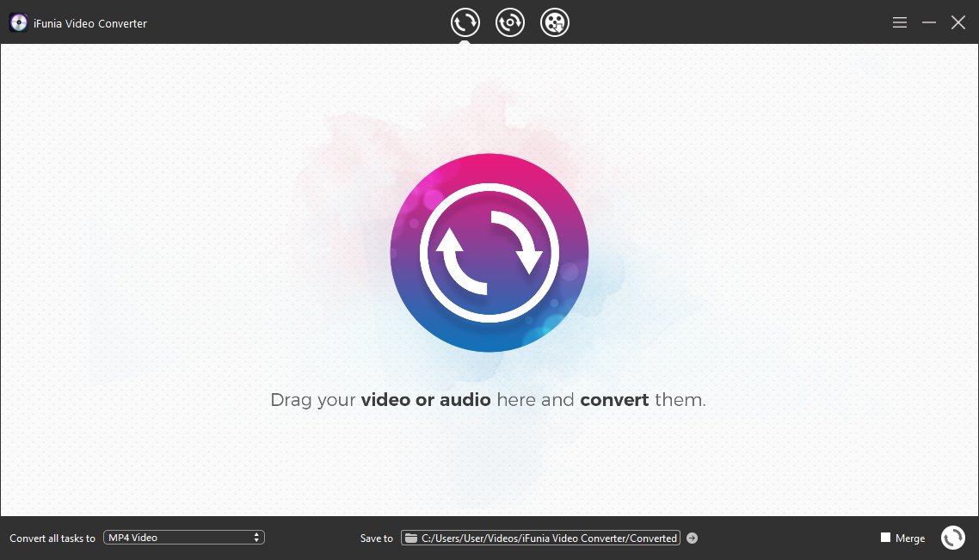Start conversion with bottom-right convert button
The width and height of the screenshot is (979, 560).
(x=952, y=538)
